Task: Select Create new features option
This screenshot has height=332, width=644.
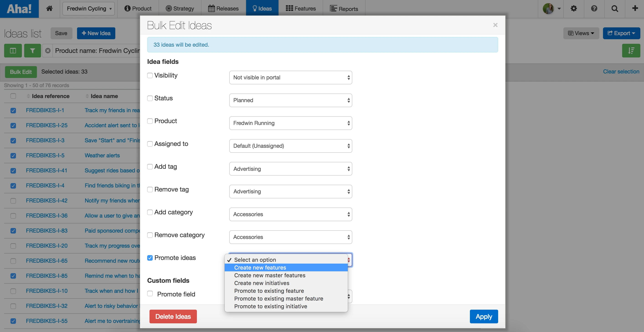Action: (x=260, y=267)
